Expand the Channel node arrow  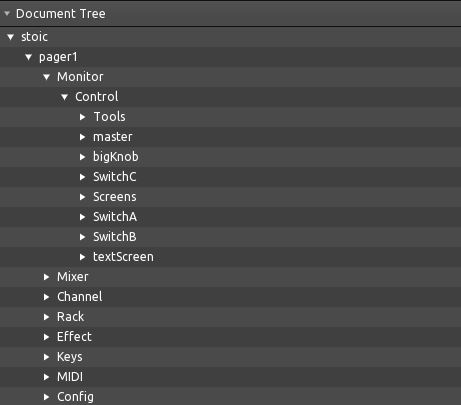47,297
